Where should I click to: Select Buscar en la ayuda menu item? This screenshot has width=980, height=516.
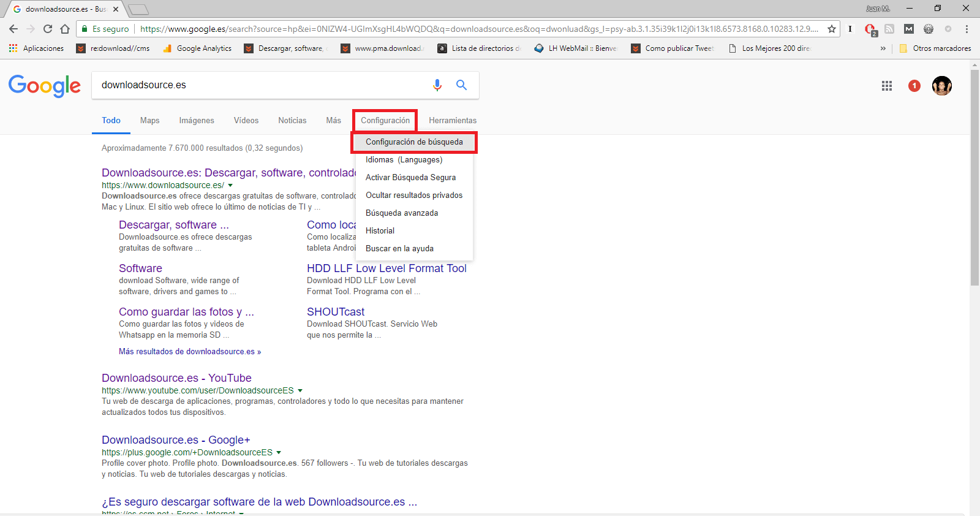pyautogui.click(x=414, y=249)
